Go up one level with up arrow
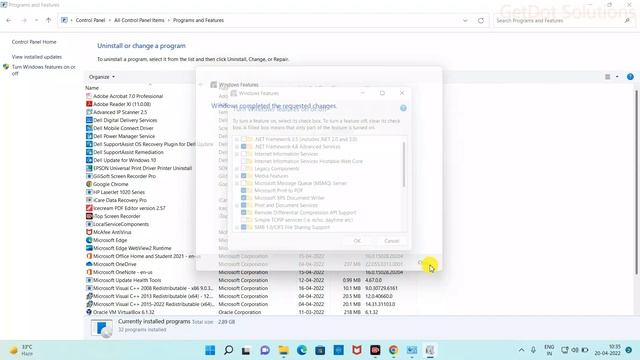The width and height of the screenshot is (640, 360). click(x=49, y=20)
